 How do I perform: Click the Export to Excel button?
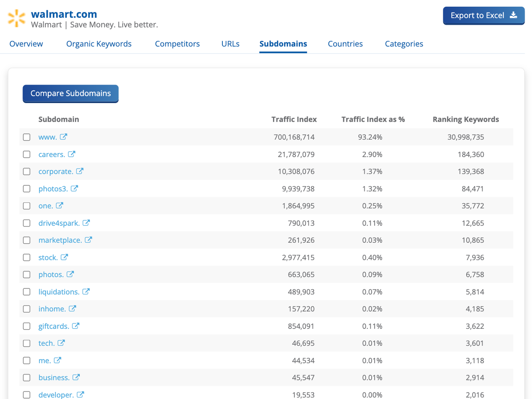click(484, 15)
